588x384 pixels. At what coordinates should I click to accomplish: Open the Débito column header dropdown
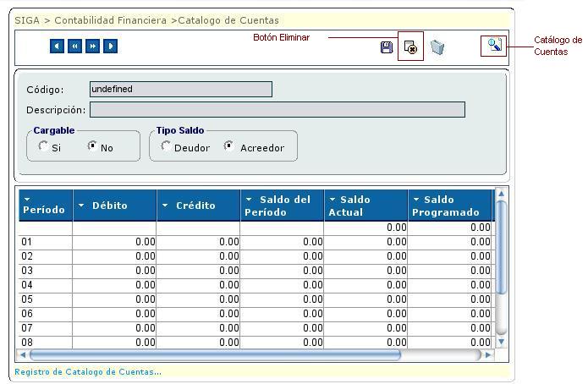[81, 206]
